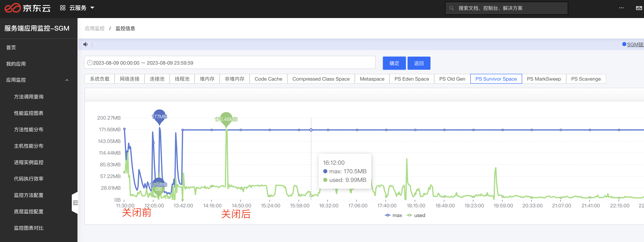Switch to PS MarkSweep tab
This screenshot has height=242, width=644.
click(544, 79)
